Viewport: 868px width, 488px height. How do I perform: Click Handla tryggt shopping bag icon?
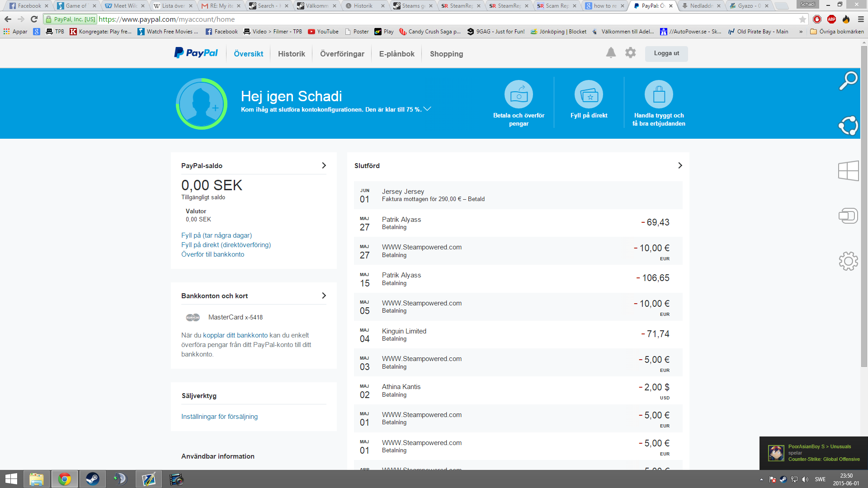[659, 94]
